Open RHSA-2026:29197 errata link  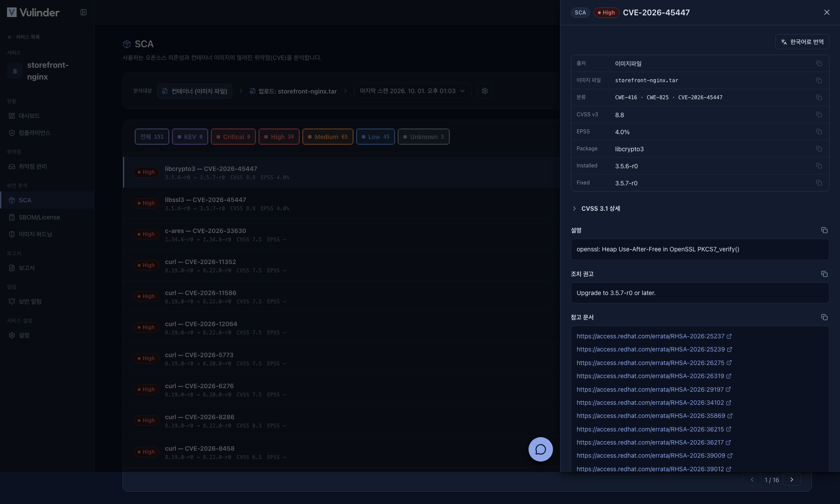(654, 389)
